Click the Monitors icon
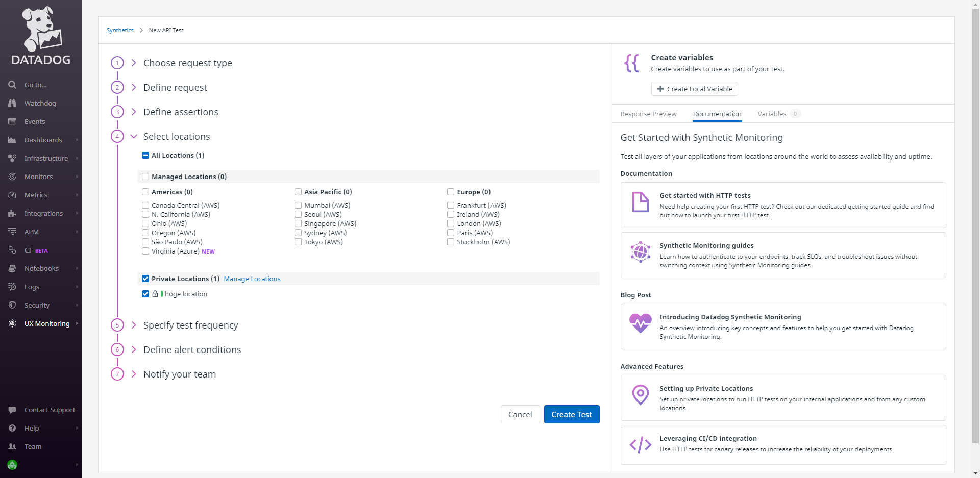Screen dimensions: 980x478 (x=12, y=177)
